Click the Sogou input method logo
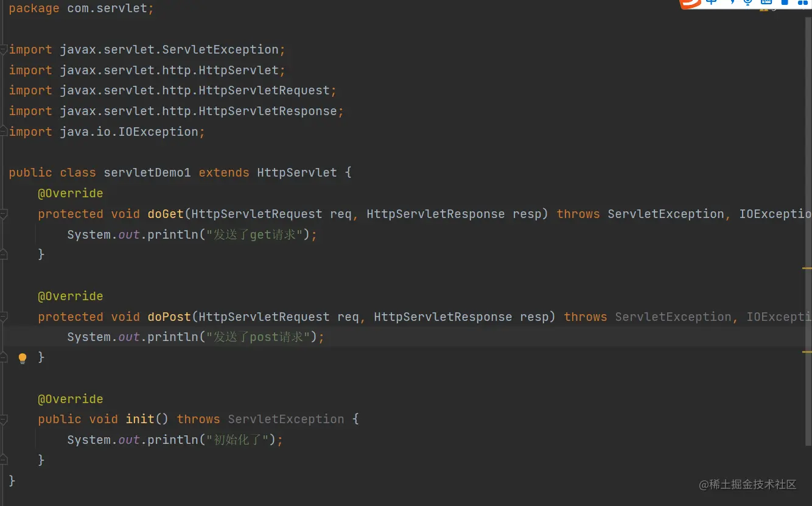 click(x=690, y=4)
